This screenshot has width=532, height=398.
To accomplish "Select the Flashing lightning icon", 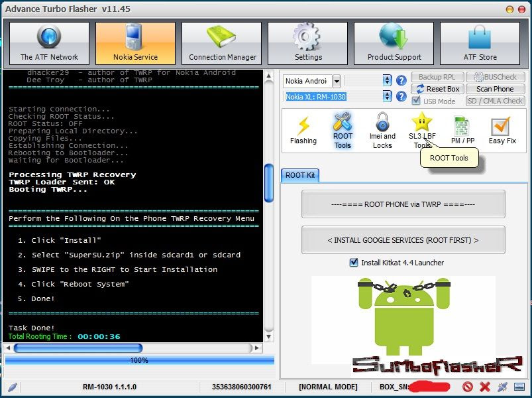I will click(303, 131).
